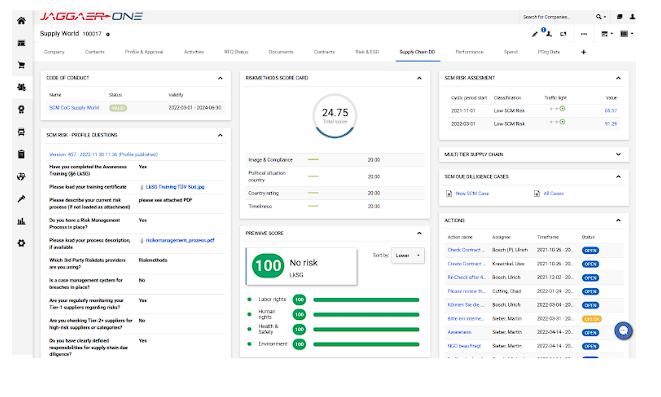
Task: Click the OPEN status for Create Contract
Action: tap(591, 264)
